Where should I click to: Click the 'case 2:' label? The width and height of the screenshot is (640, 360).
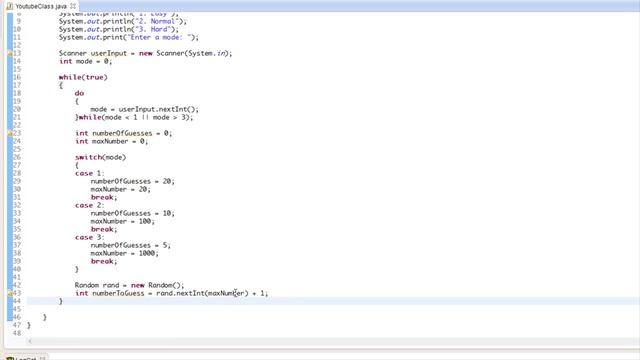click(89, 205)
